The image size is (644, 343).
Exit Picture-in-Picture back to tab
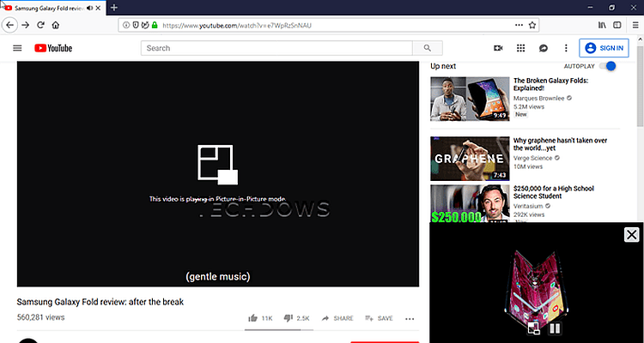coord(533,328)
